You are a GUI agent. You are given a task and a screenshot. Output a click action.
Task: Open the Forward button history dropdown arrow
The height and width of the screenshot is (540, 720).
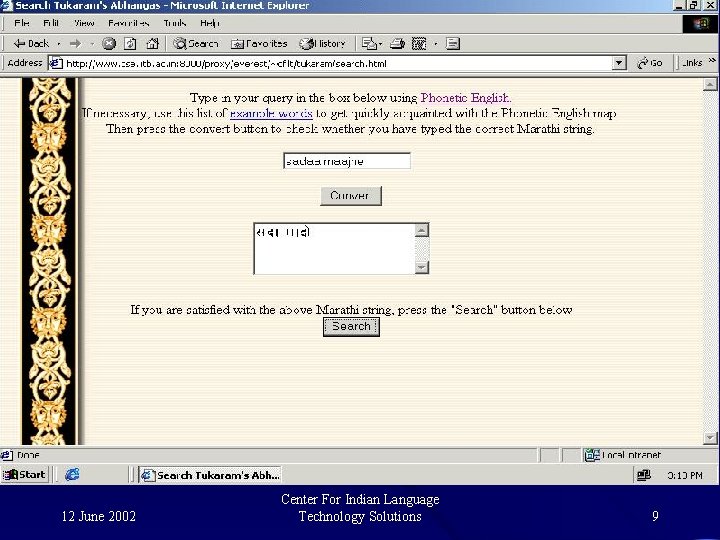92,44
